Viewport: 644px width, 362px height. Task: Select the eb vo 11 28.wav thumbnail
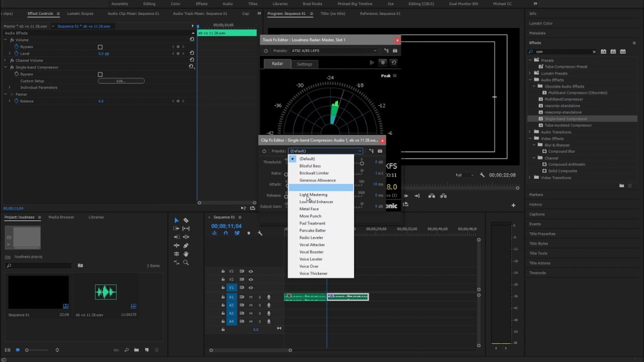(x=106, y=292)
